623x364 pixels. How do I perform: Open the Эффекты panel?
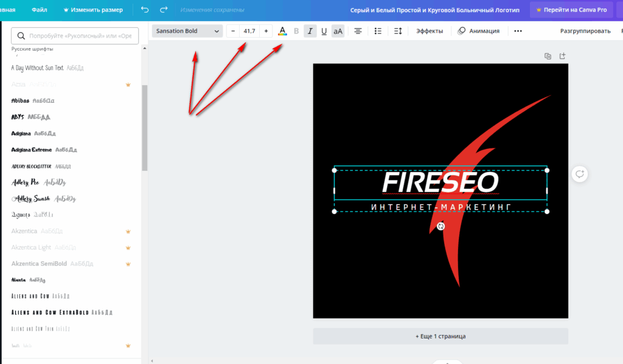[x=430, y=31]
